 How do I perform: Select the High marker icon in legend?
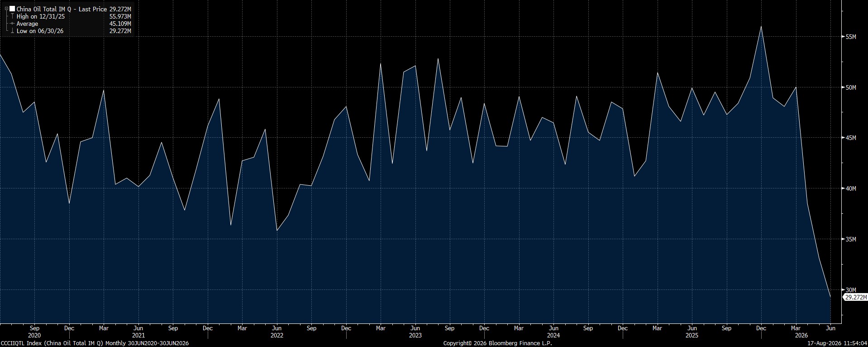point(13,16)
